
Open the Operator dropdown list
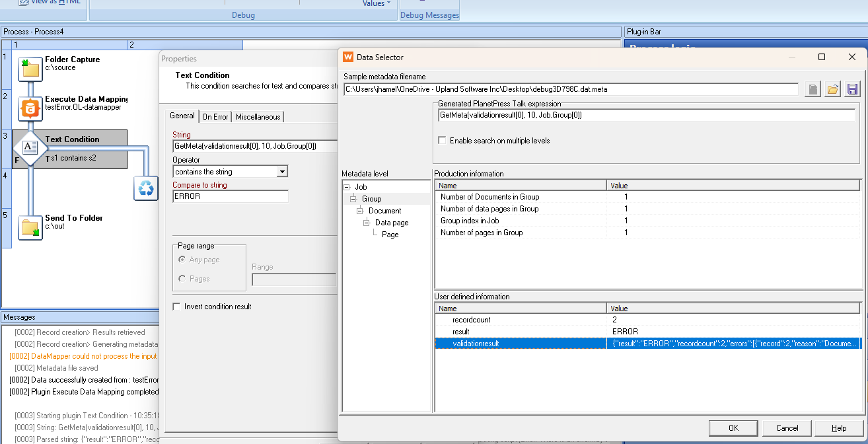282,172
